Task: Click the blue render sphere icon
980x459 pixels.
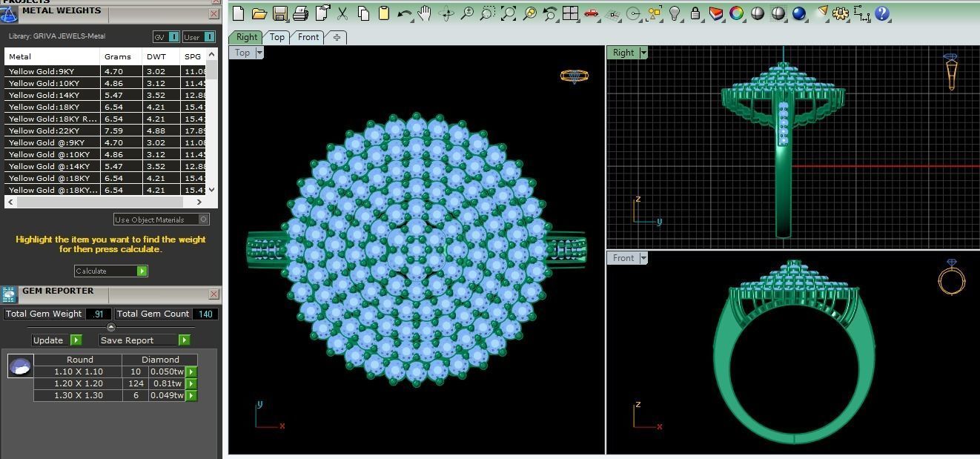Action: click(x=799, y=13)
